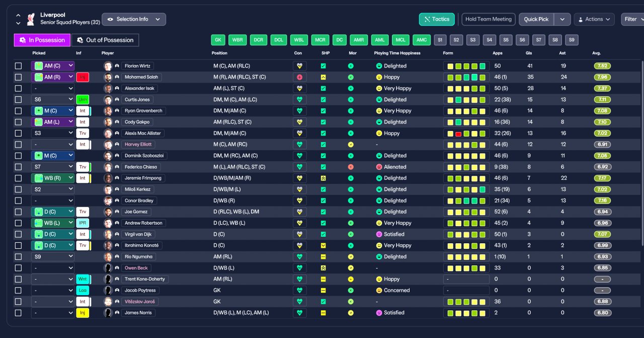The height and width of the screenshot is (338, 644).
Task: Open Florian Wirtz's AM (C) picked dropdown
Action: pos(53,66)
